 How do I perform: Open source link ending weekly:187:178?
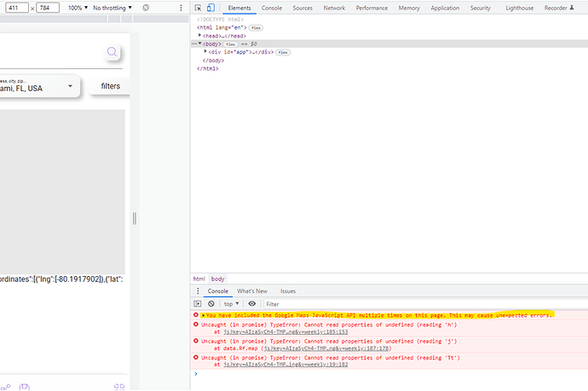tap(326, 348)
